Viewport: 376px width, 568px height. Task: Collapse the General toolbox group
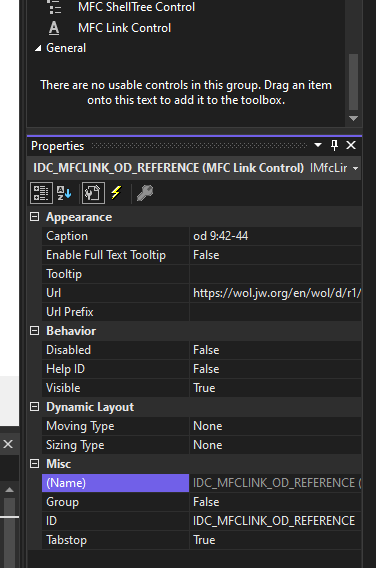pos(38,48)
